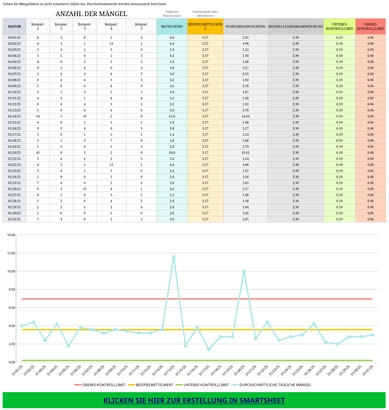Select the 01/20/25 date cell
The image size is (389, 410).
click(x=15, y=152)
